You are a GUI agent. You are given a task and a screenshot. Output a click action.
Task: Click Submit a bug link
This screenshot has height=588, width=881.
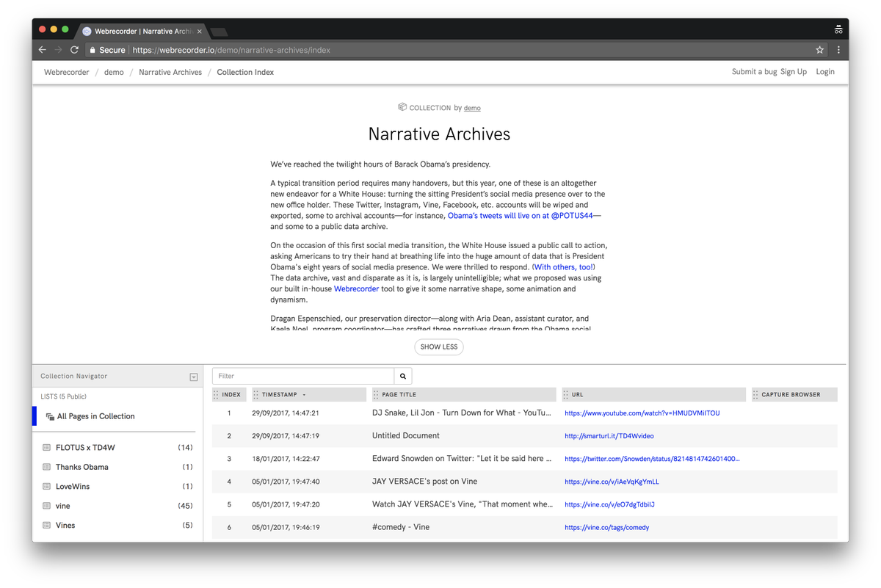click(754, 72)
